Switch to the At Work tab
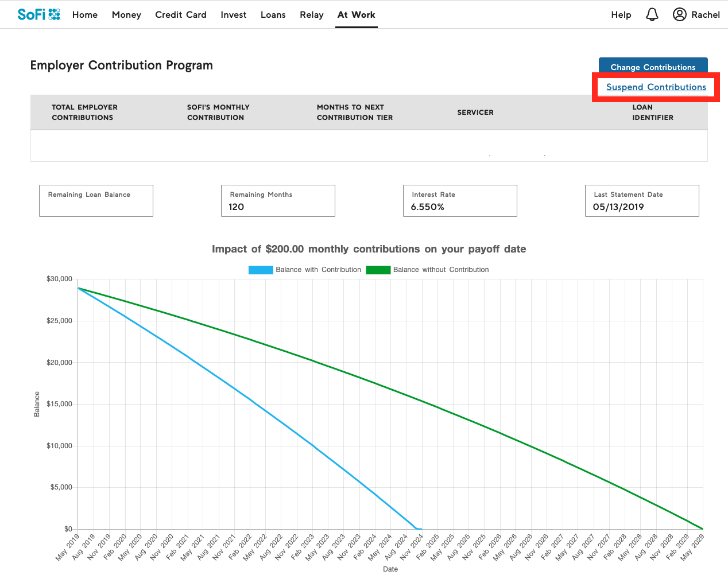The image size is (728, 575). (356, 15)
